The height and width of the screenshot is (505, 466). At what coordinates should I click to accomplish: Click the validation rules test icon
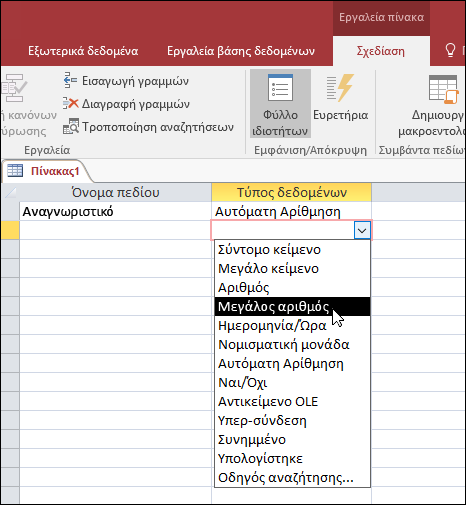(x=13, y=88)
